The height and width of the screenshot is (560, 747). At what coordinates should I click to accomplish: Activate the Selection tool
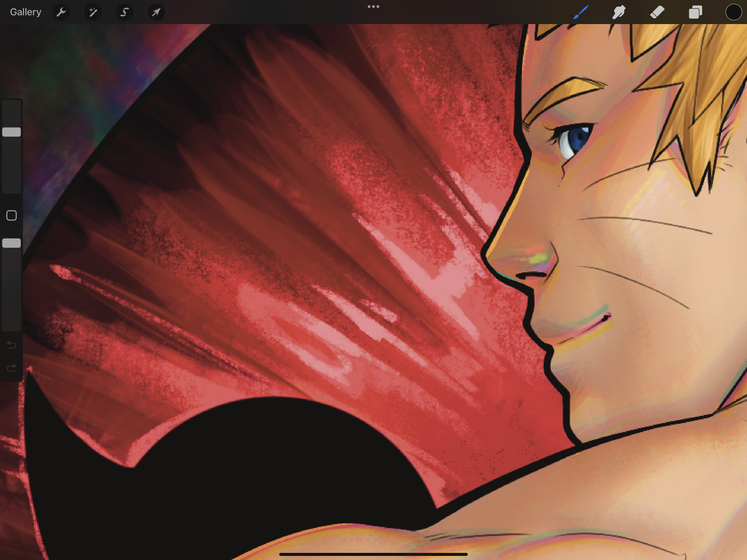click(x=125, y=12)
